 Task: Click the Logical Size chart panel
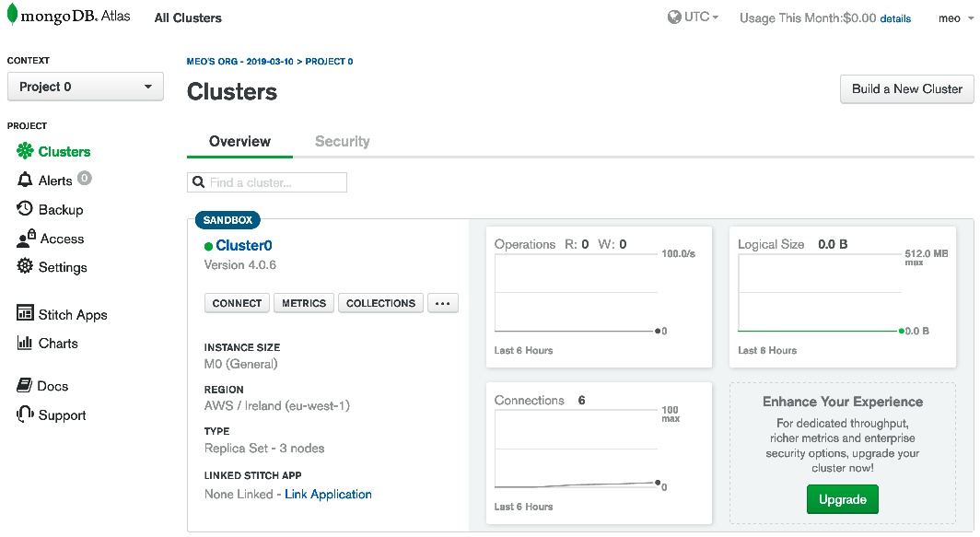pyautogui.click(x=843, y=297)
